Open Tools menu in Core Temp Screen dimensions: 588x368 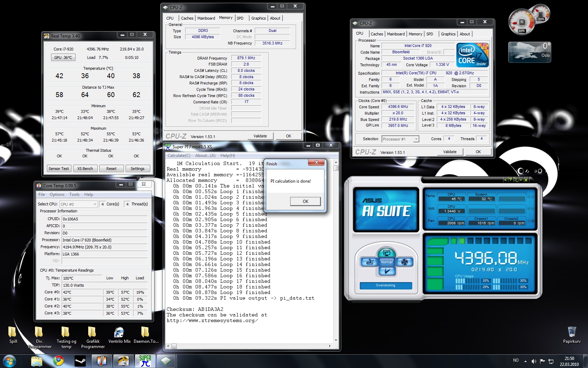click(x=74, y=195)
